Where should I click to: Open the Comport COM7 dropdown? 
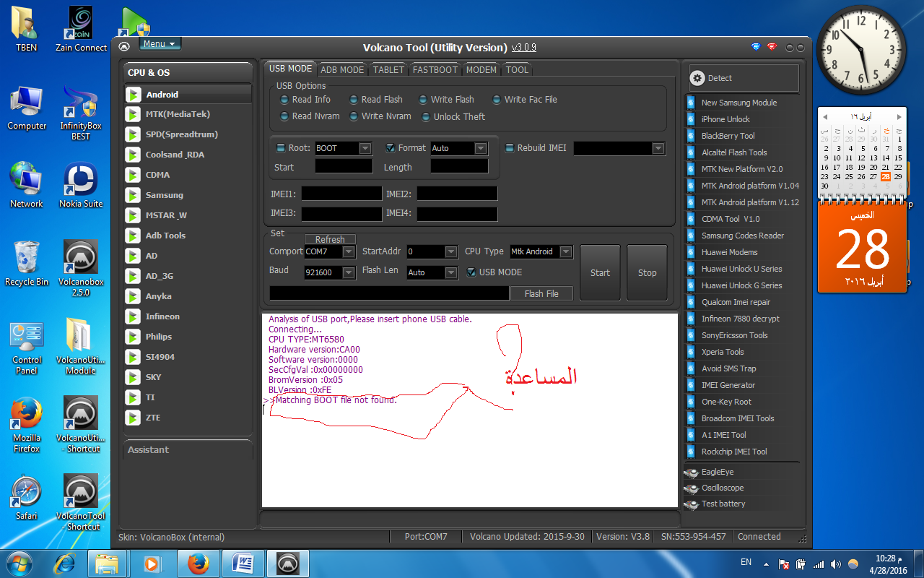coord(349,251)
